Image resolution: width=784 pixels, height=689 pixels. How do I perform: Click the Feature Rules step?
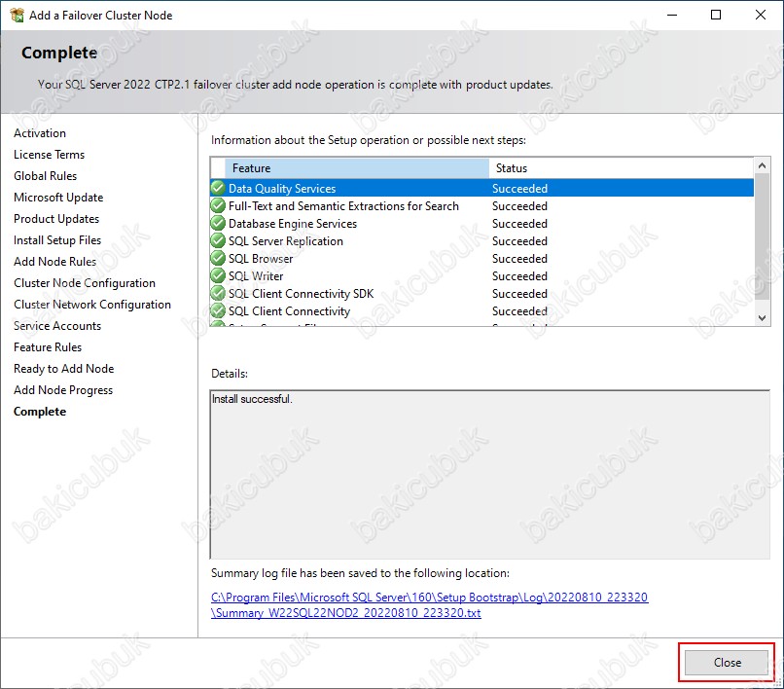pyautogui.click(x=48, y=347)
